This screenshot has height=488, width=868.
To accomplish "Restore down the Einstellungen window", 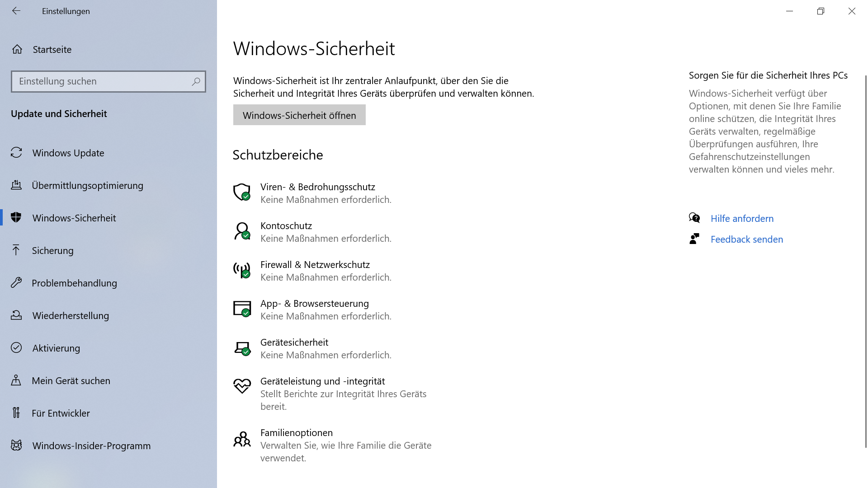I will (x=821, y=11).
